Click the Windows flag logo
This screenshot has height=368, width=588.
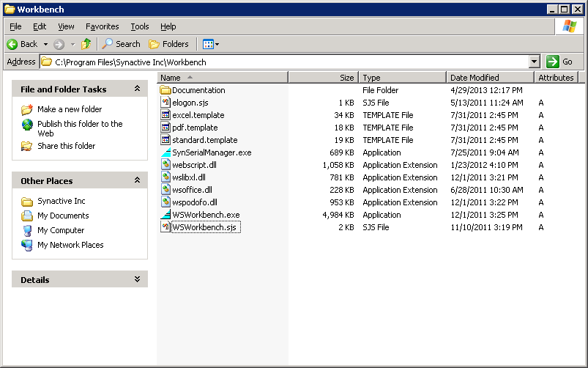pyautogui.click(x=569, y=26)
